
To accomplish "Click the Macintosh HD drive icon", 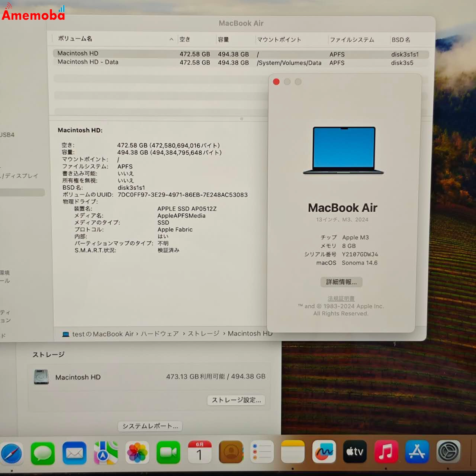I will pyautogui.click(x=42, y=377).
